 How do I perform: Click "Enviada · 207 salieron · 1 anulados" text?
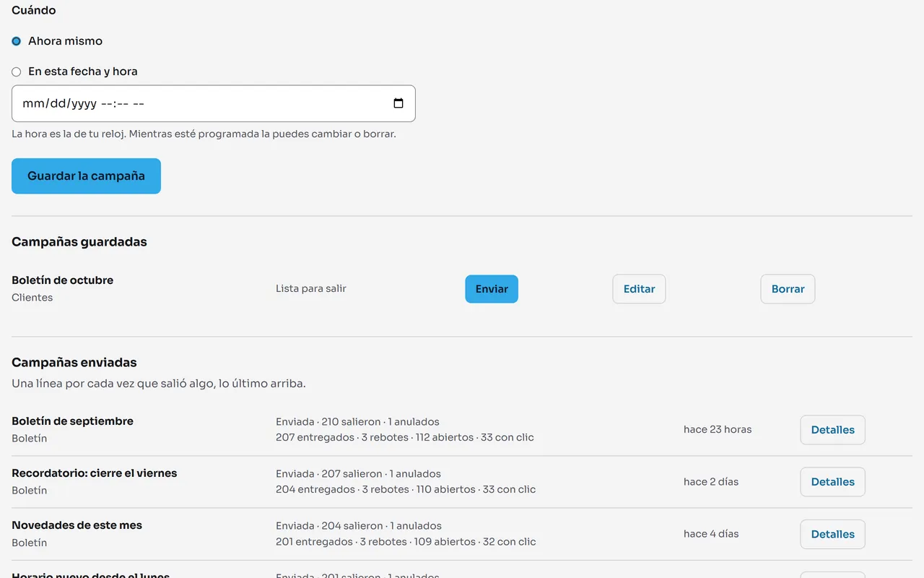[x=358, y=474]
